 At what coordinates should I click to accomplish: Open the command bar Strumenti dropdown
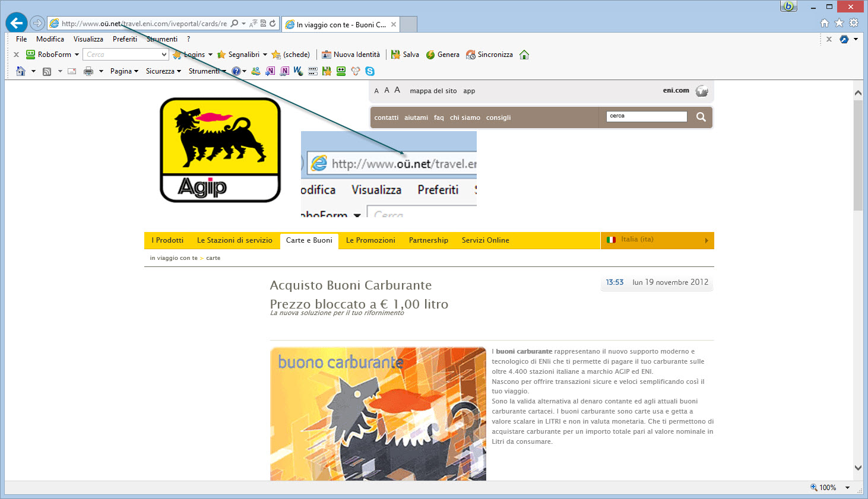point(207,71)
